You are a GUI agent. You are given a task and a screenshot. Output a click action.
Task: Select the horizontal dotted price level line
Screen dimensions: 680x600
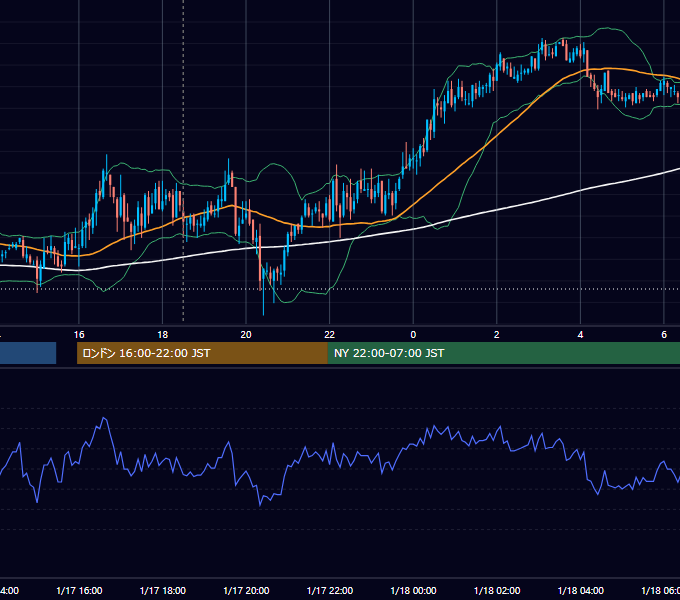pyautogui.click(x=340, y=289)
